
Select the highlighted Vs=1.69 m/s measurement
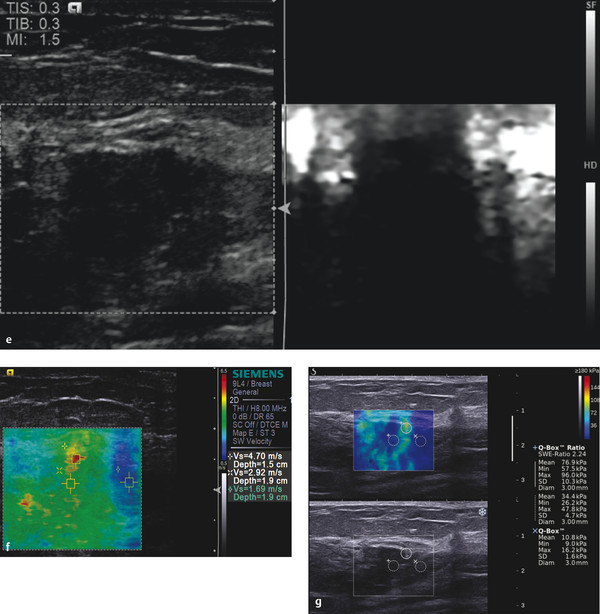[x=258, y=489]
